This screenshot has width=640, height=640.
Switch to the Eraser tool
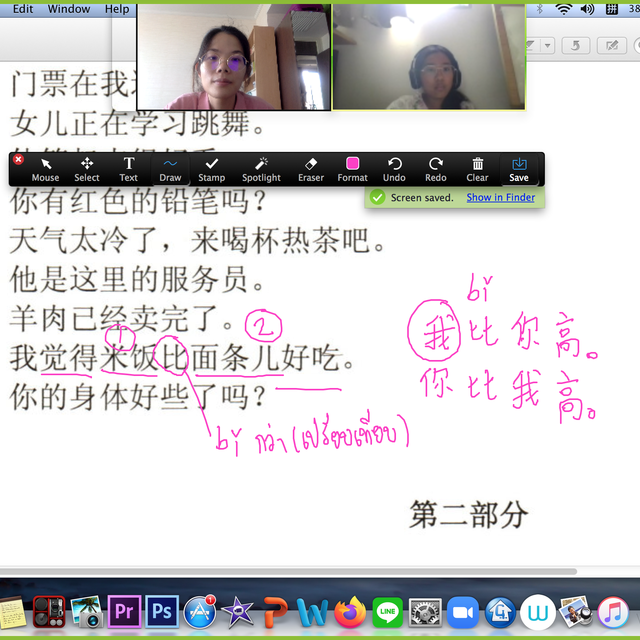pos(311,168)
